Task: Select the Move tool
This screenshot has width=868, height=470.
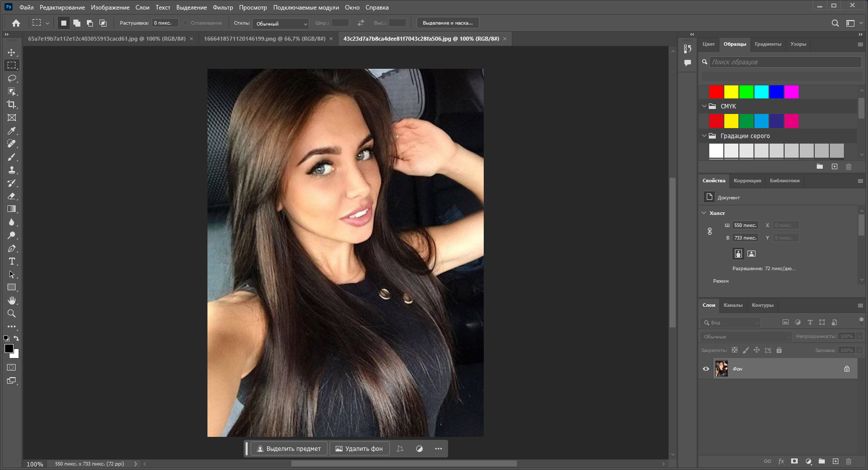Action: 12,52
